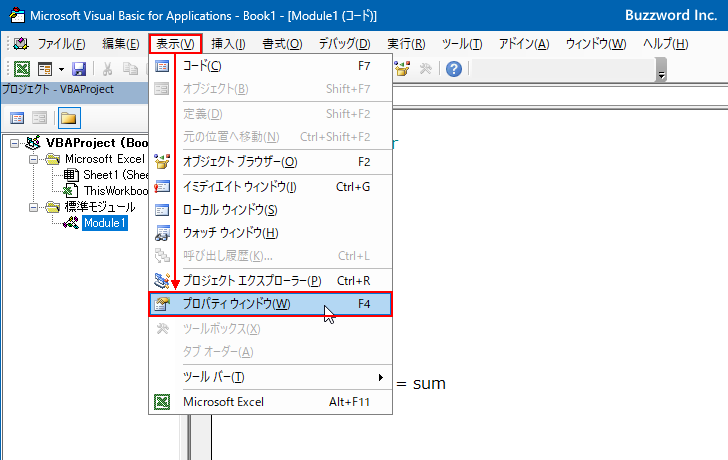Click "sum" text in code window
This screenshot has height=460, width=728.
(x=429, y=384)
